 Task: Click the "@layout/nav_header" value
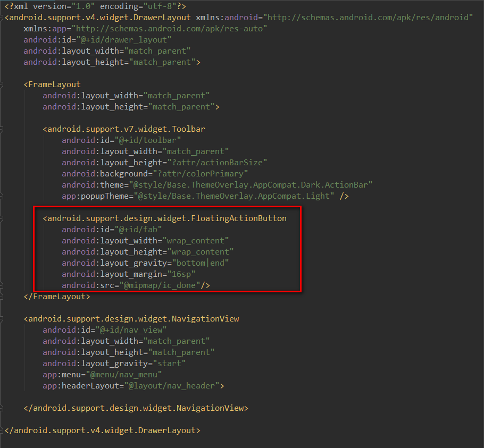172,386
